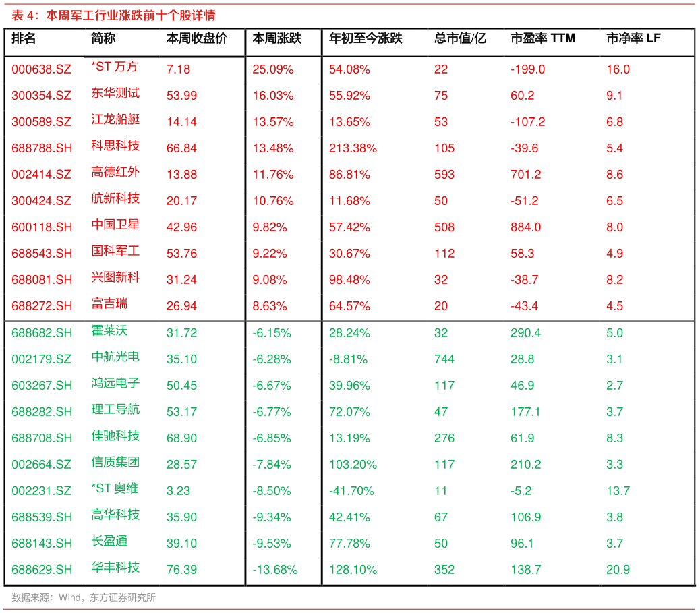Click stock name 东华测试
The image size is (700, 613).
click(115, 93)
